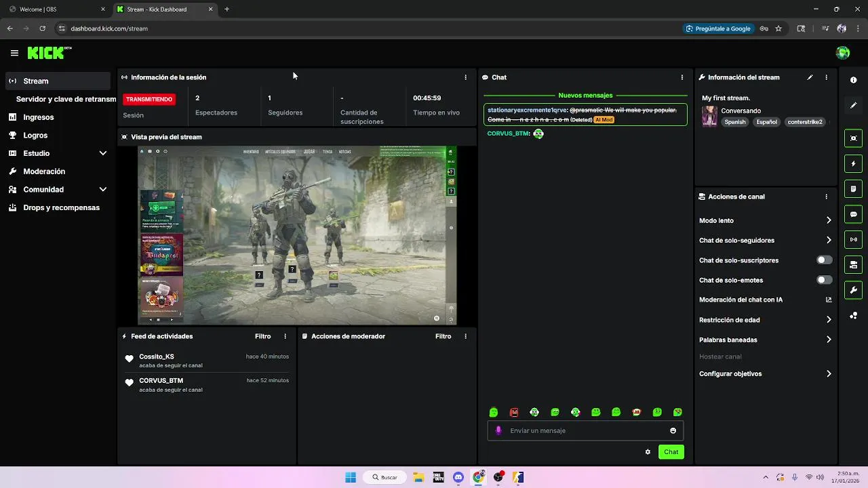This screenshot has width=868, height=488.
Task: Toggle the wrench icon in right sidebar
Action: tap(853, 290)
